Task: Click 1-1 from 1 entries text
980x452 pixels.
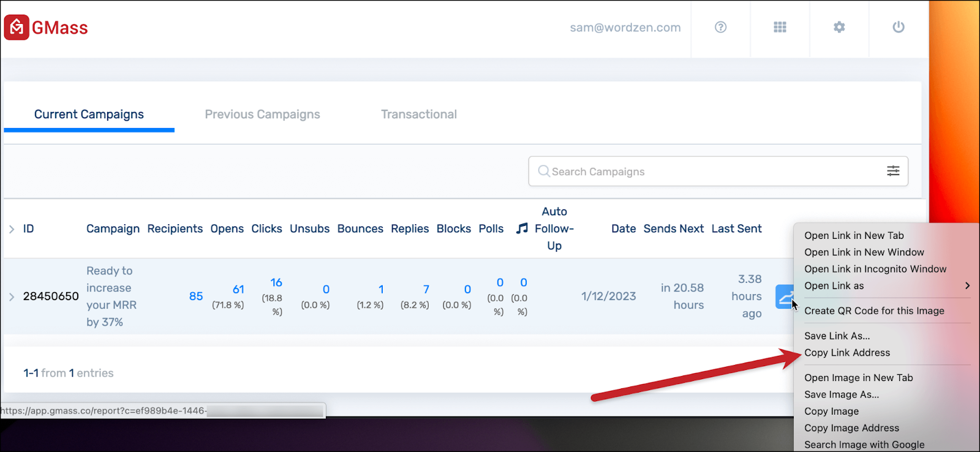Action: (69, 373)
